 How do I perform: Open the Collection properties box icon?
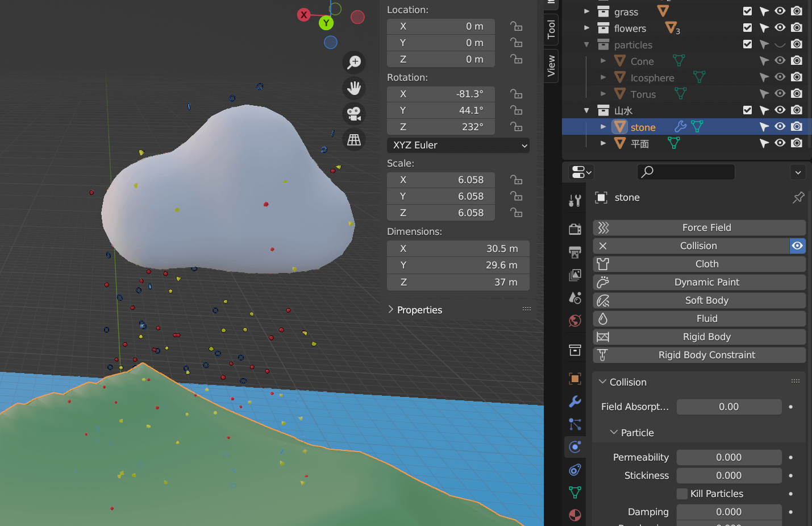tap(575, 350)
